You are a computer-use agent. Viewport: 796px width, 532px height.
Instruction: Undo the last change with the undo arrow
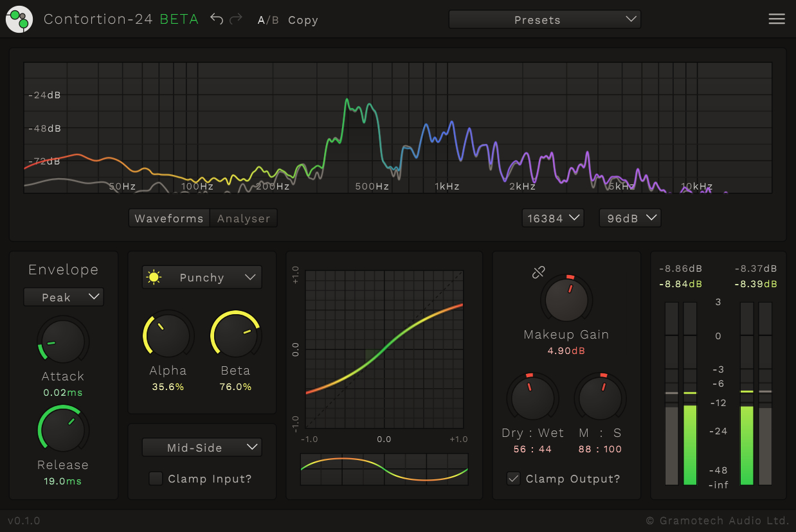click(217, 19)
